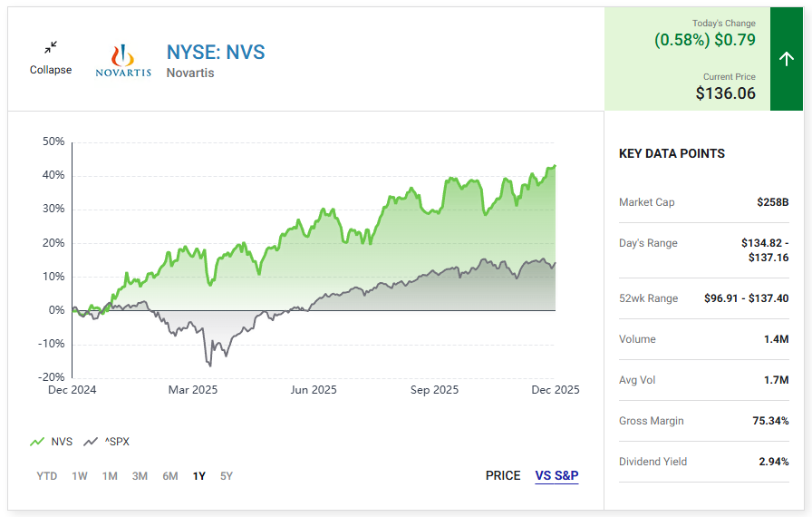The height and width of the screenshot is (517, 812).
Task: Click the Dec 2024 axis label
Action: (x=72, y=390)
